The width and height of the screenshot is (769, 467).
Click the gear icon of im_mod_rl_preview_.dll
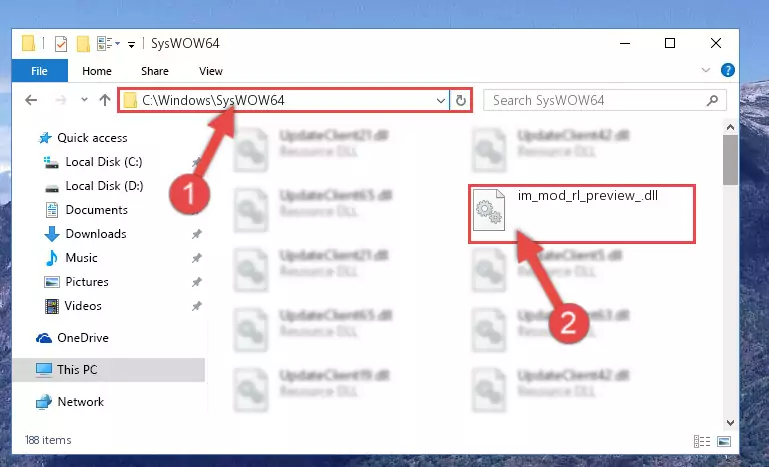tap(488, 210)
